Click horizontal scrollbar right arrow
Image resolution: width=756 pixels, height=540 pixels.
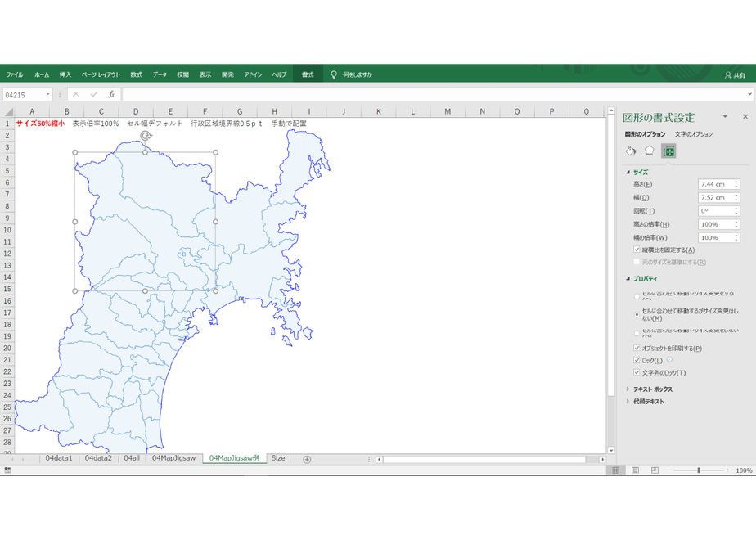[602, 460]
